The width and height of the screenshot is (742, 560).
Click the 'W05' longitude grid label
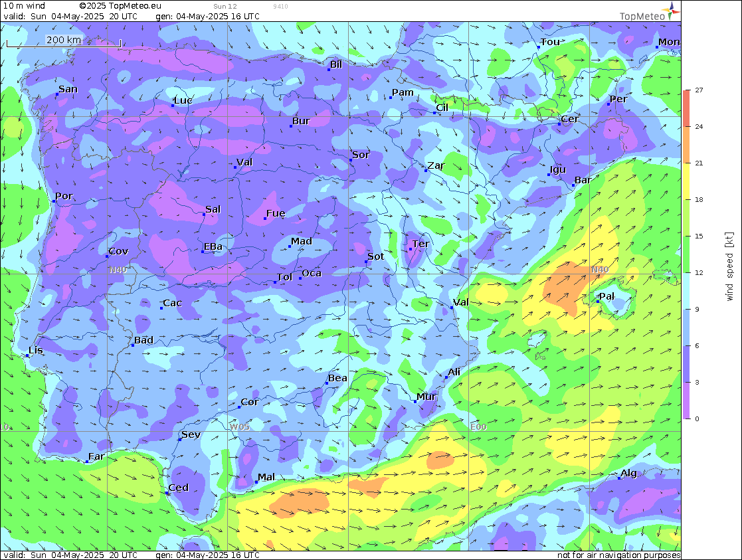239,426
